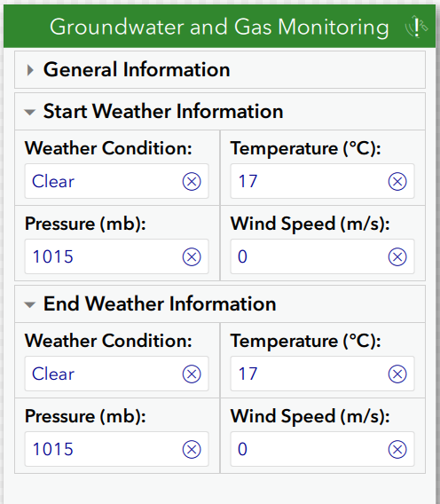This screenshot has height=504, width=440.
Task: Edit the Start Pressure input showing 1015
Action: tap(117, 256)
